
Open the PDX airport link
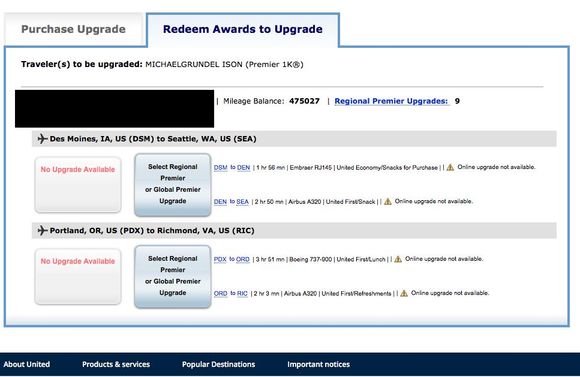(220, 259)
